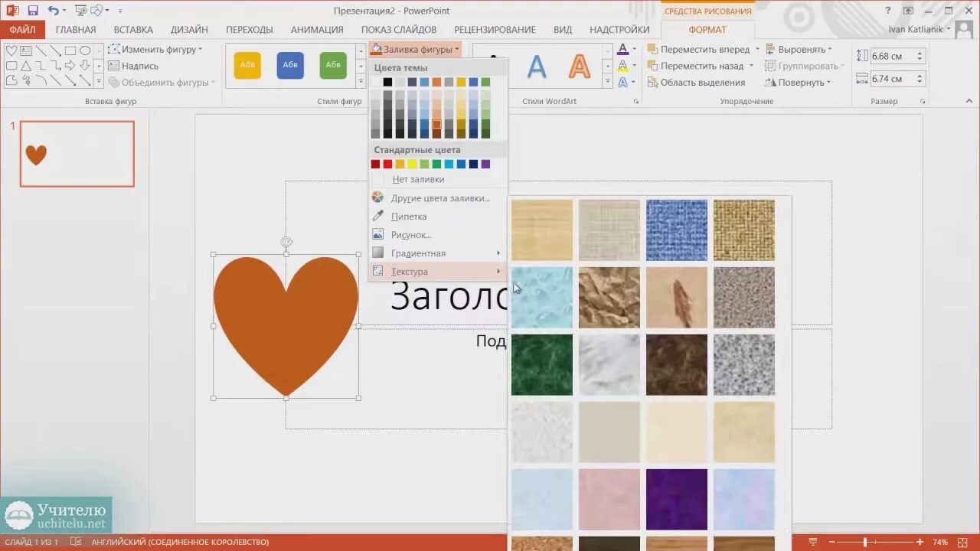980x551 pixels.
Task: Select slide 1 thumbnail in the panel
Action: pos(77,154)
